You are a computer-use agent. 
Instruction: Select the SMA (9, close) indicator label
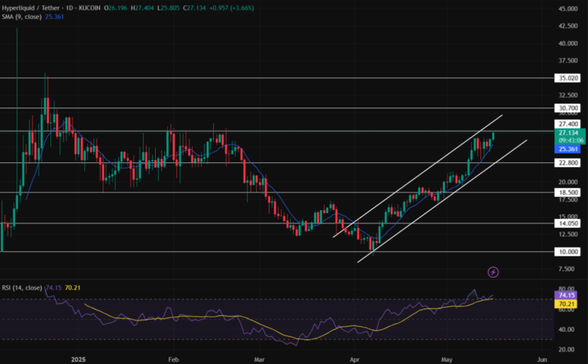click(x=21, y=17)
